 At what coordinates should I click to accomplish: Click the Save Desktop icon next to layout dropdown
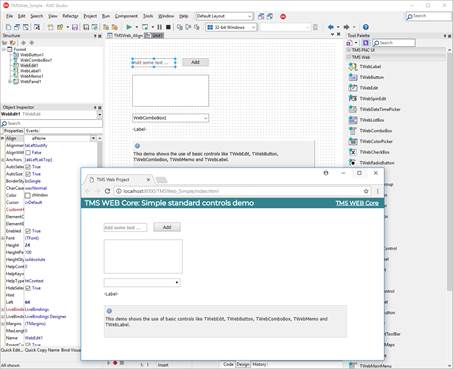261,16
